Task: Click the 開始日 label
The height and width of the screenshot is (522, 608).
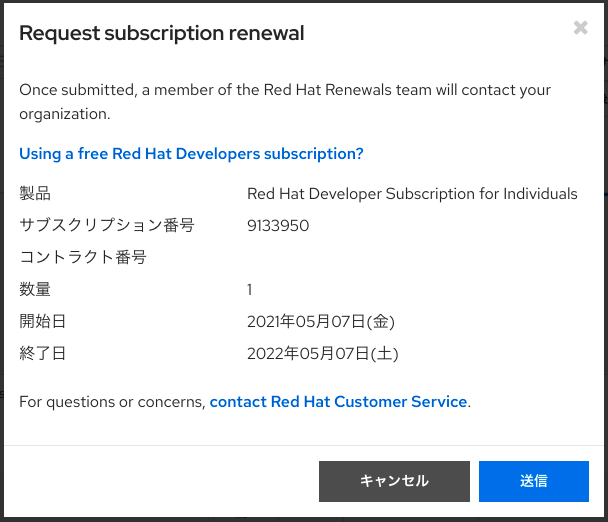Action: (43, 321)
